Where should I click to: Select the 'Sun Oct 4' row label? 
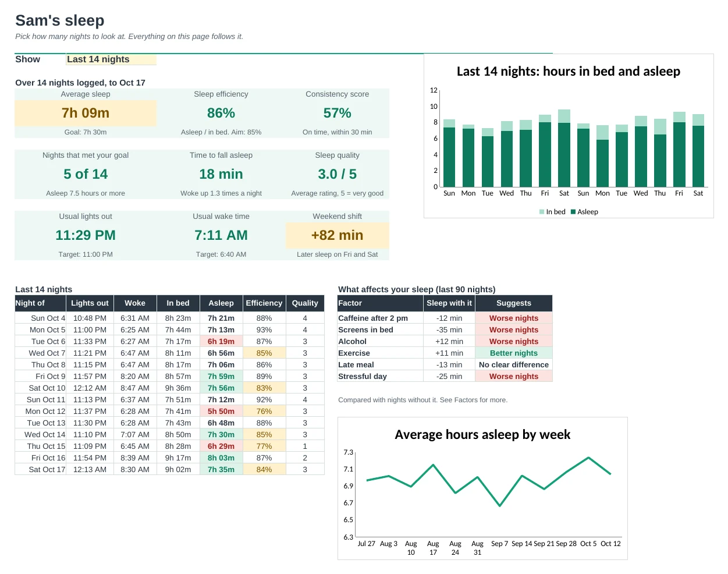pyautogui.click(x=40, y=318)
